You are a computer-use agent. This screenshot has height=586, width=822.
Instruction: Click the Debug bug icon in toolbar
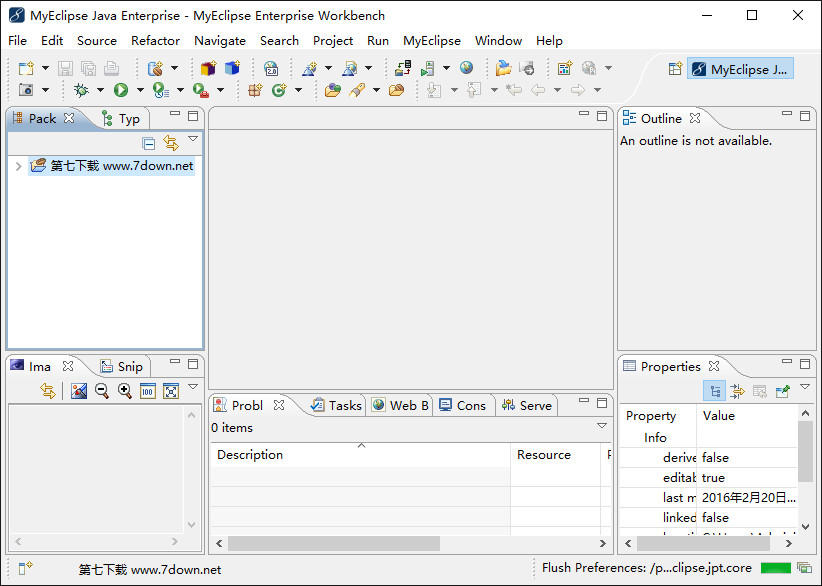(x=81, y=90)
